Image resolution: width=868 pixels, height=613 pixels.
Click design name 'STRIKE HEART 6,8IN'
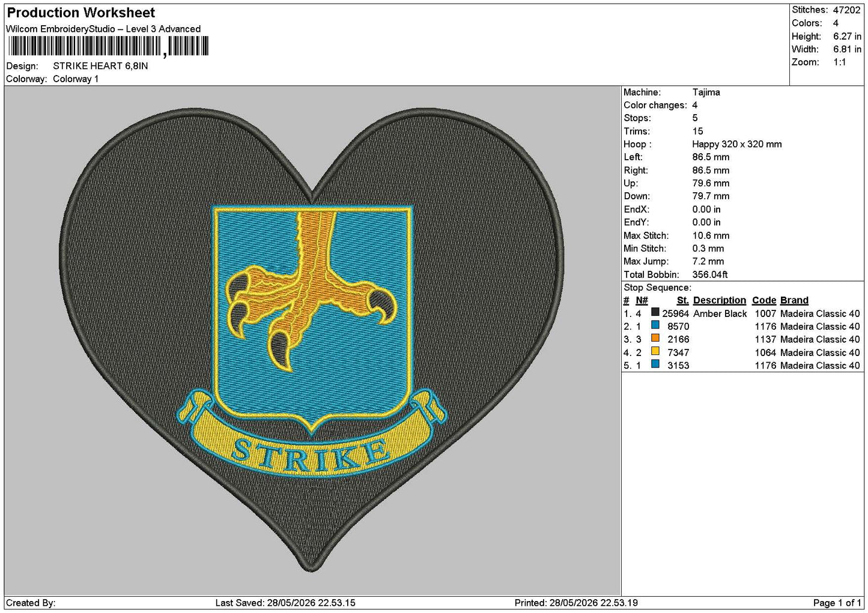coord(100,66)
